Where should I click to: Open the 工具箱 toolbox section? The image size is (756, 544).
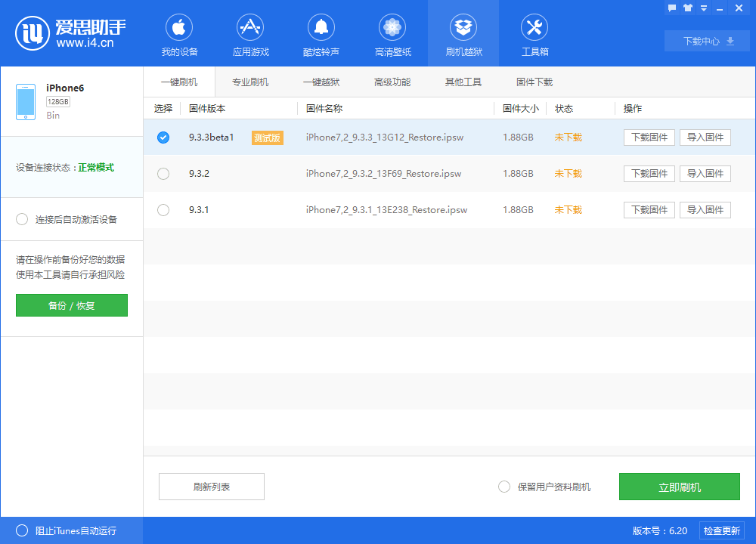click(x=534, y=34)
